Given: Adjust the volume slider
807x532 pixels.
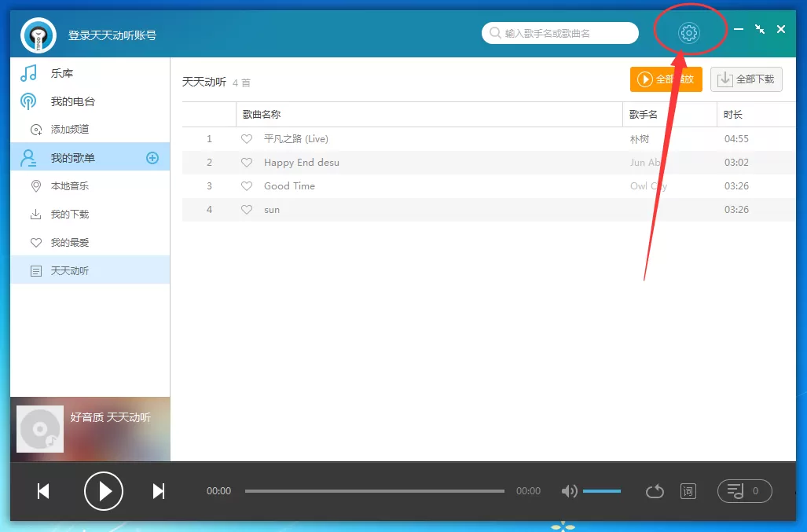Looking at the screenshot, I should (602, 491).
